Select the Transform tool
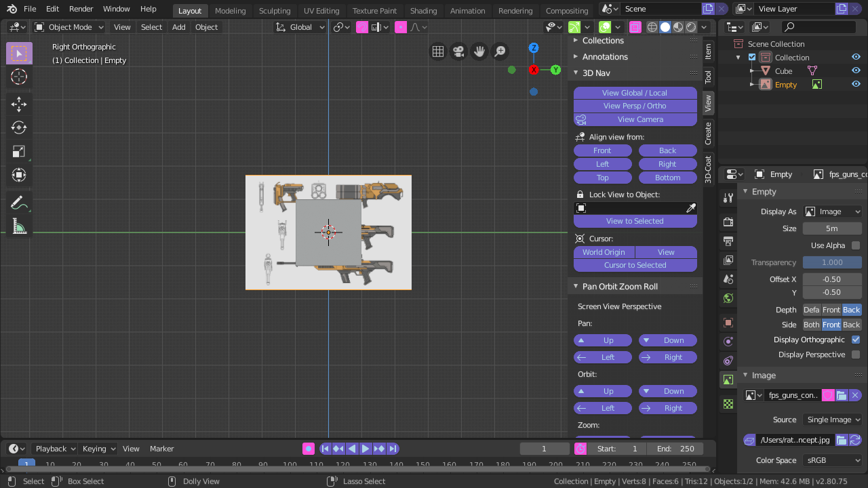This screenshot has width=868, height=488. pos(19,175)
